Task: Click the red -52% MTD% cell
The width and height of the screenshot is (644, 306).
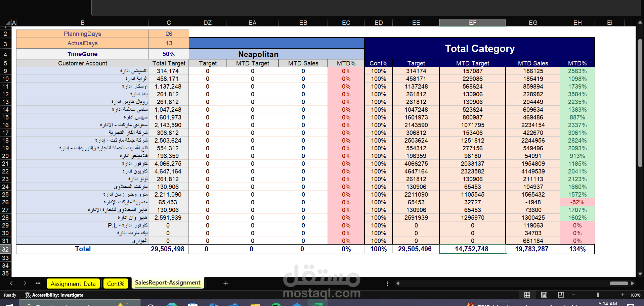Action: pyautogui.click(x=577, y=202)
